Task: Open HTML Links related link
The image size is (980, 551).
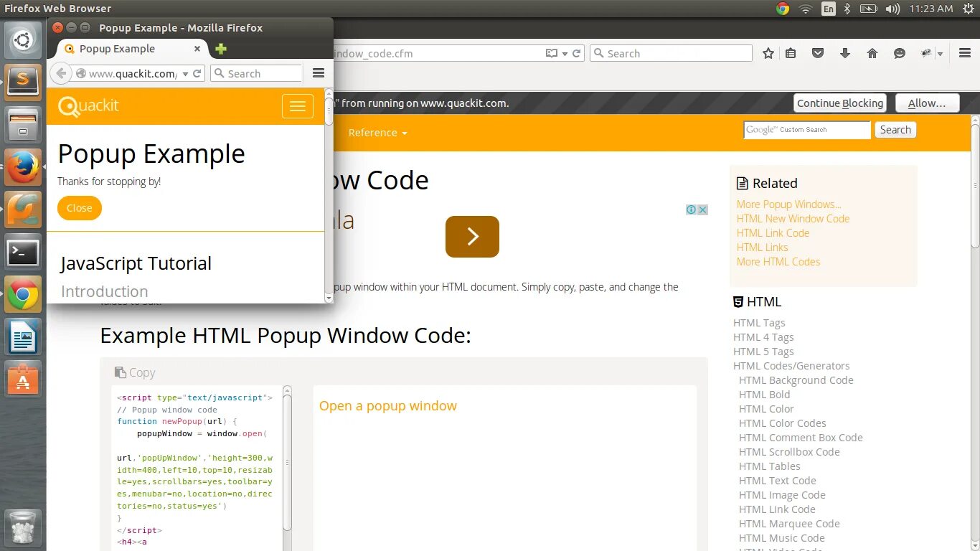Action: pos(762,248)
